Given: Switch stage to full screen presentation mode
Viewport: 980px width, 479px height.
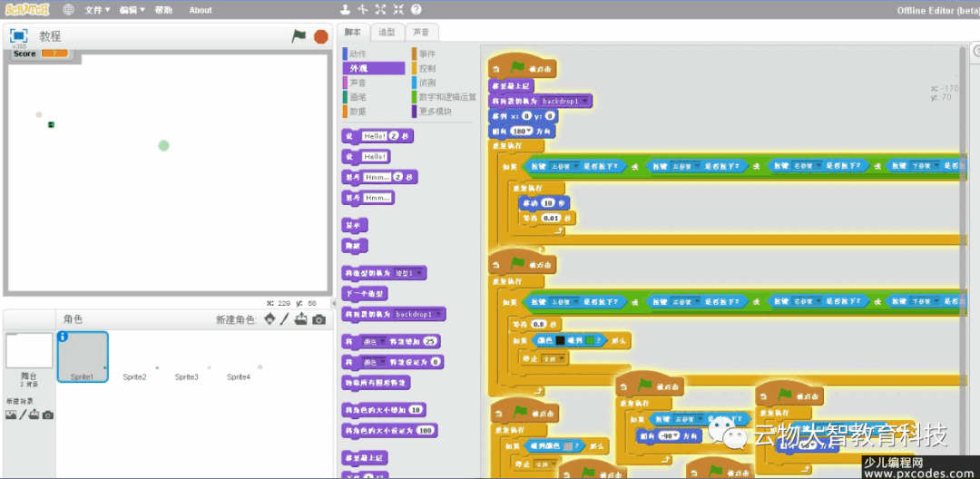Looking at the screenshot, I should click(18, 36).
